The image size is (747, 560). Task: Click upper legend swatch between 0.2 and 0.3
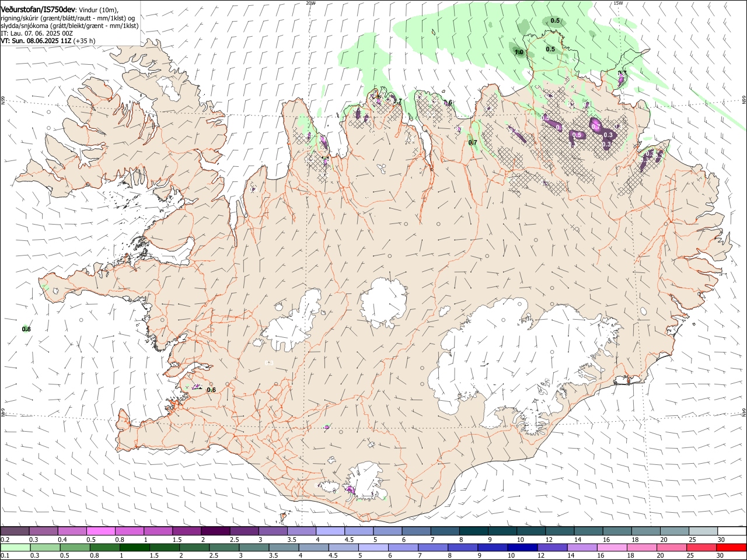tap(15, 531)
